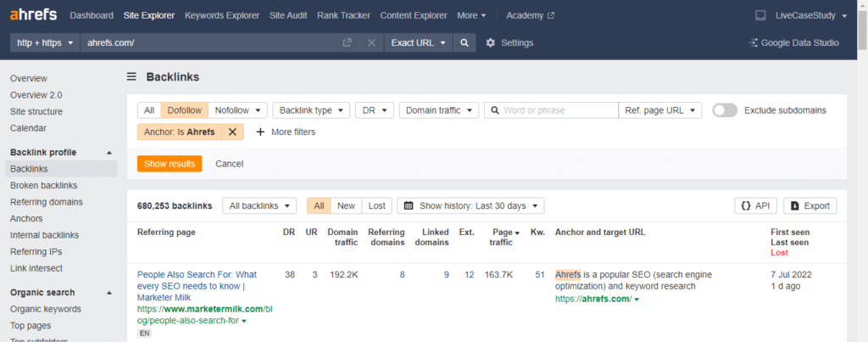Open the Backlink type dropdown
The height and width of the screenshot is (342, 868).
[x=311, y=110]
